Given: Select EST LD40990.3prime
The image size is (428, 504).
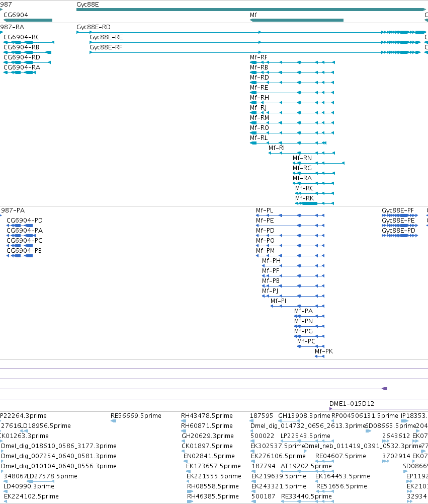Looking at the screenshot, I should coord(29,486).
